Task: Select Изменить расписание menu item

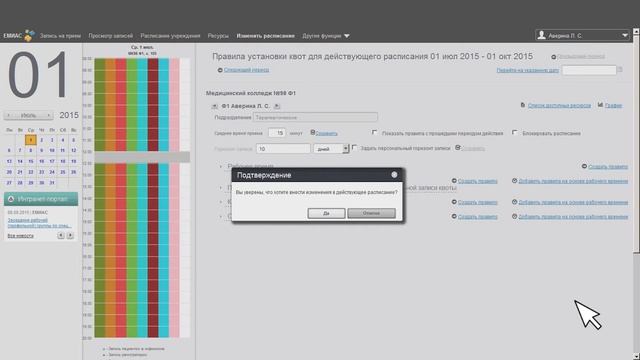Action: pos(265,36)
